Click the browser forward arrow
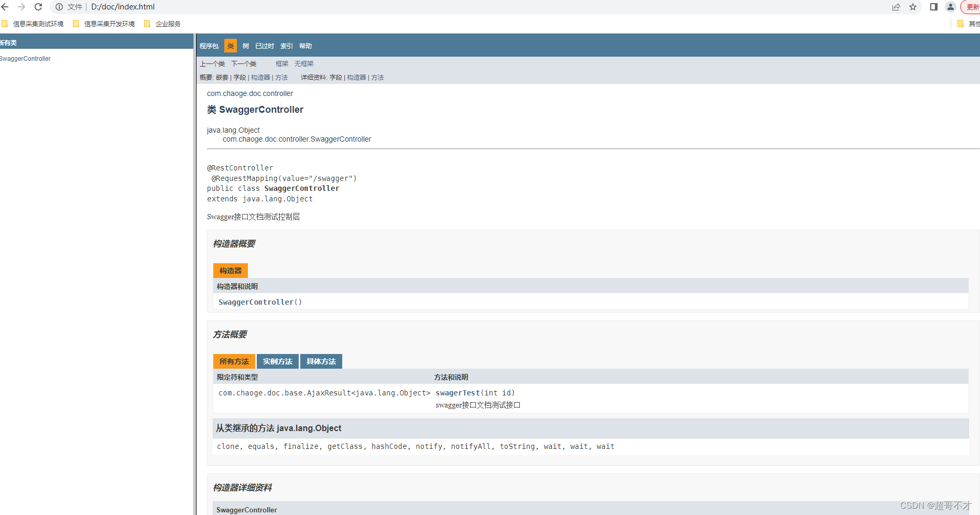The height and width of the screenshot is (515, 980). pos(21,7)
